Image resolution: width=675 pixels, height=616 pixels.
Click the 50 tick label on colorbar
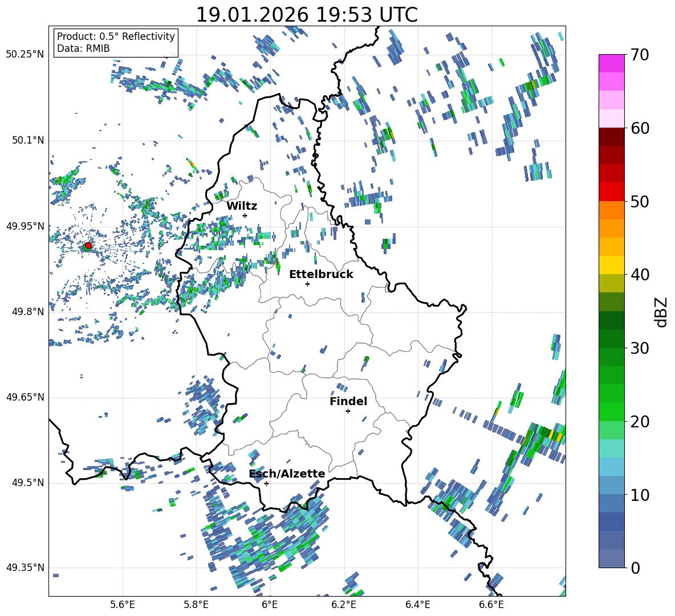click(x=640, y=201)
